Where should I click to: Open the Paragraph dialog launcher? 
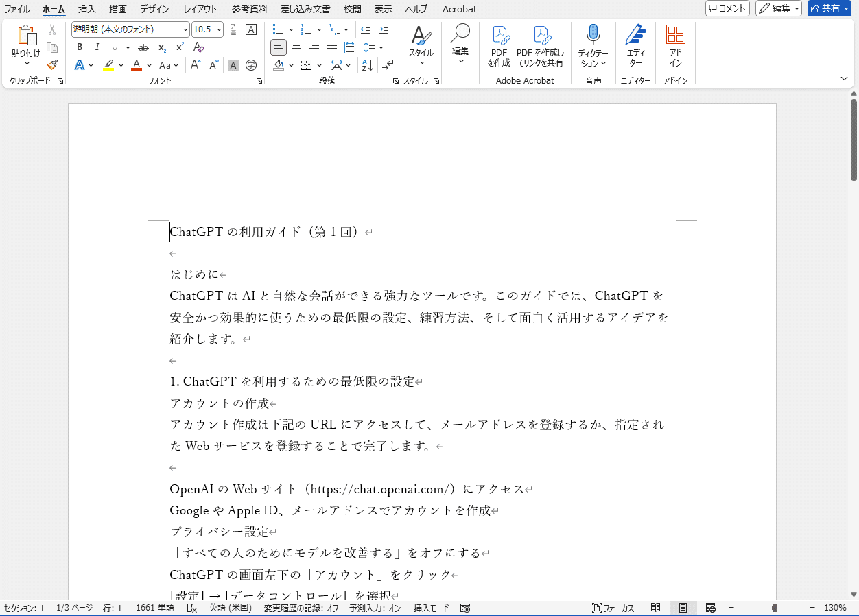(x=396, y=81)
